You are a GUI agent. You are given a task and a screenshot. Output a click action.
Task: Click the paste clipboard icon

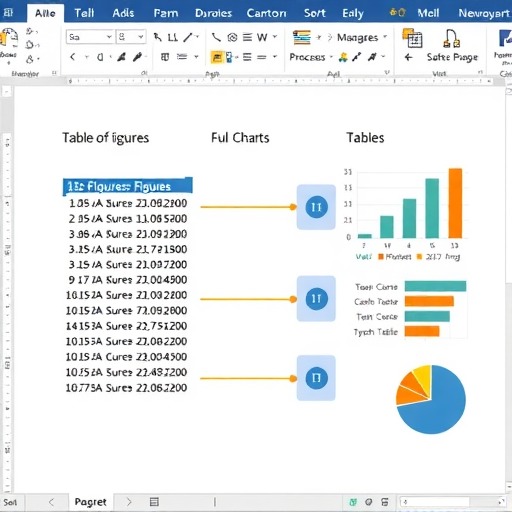pos(8,37)
